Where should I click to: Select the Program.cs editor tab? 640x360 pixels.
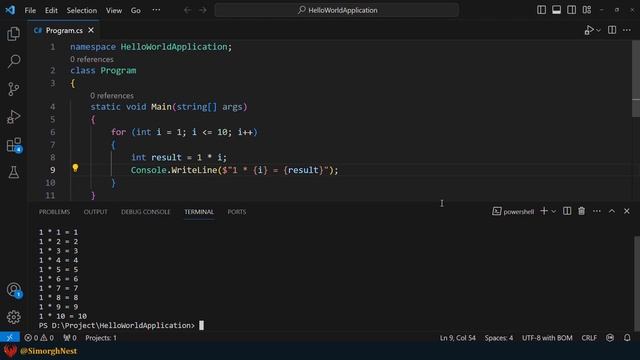[x=63, y=30]
